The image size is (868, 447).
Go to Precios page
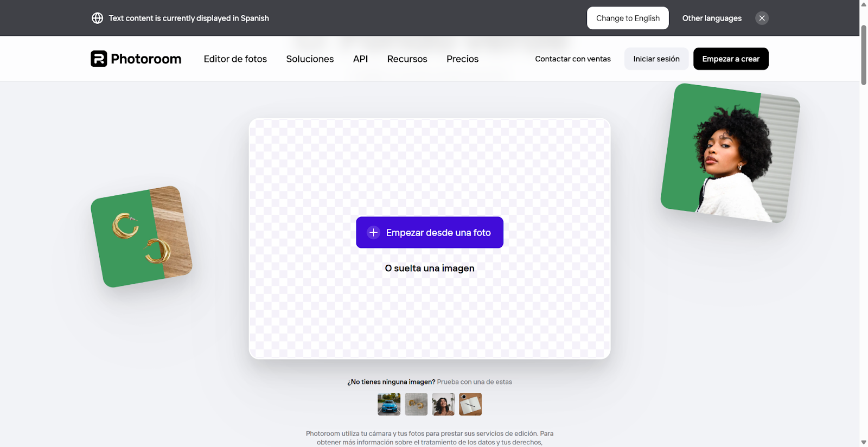tap(462, 59)
